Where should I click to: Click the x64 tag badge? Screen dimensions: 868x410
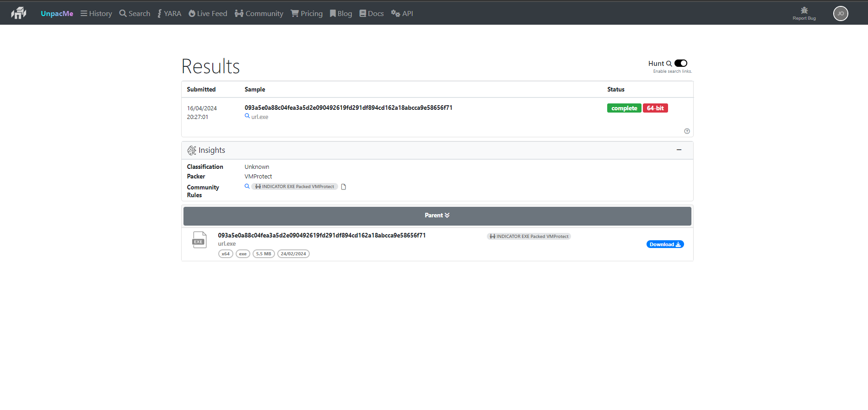(226, 254)
